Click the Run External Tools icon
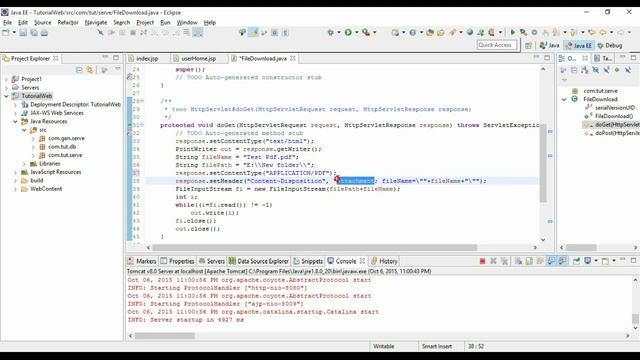 (x=366, y=32)
